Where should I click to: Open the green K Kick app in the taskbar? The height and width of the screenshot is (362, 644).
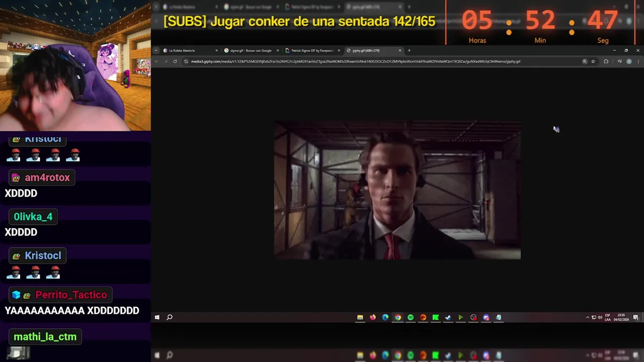[436, 317]
